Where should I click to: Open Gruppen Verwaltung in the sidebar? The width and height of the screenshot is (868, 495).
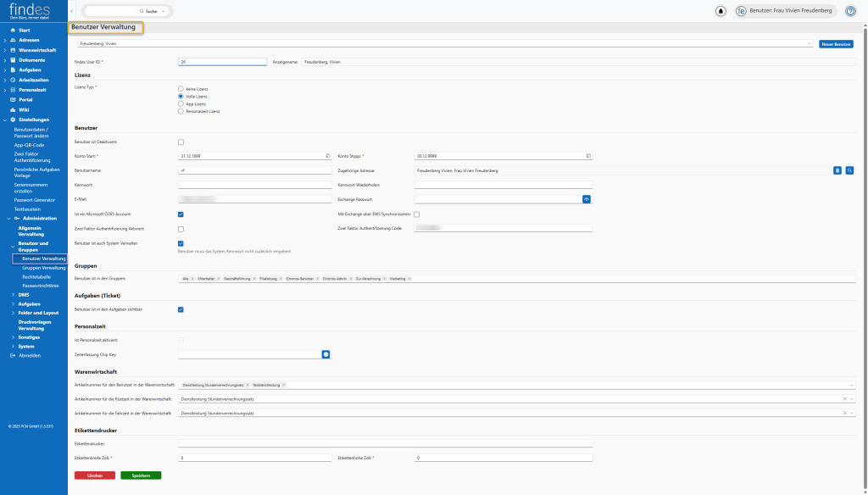42,267
